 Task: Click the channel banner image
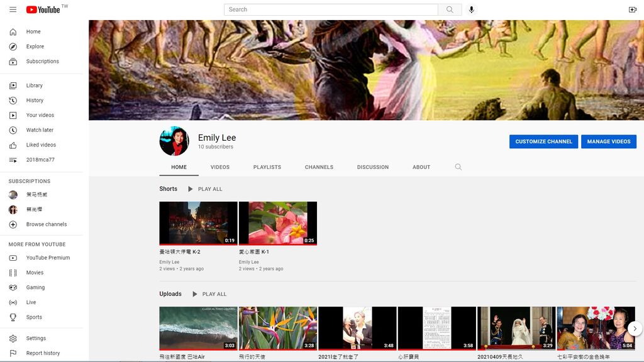[367, 70]
